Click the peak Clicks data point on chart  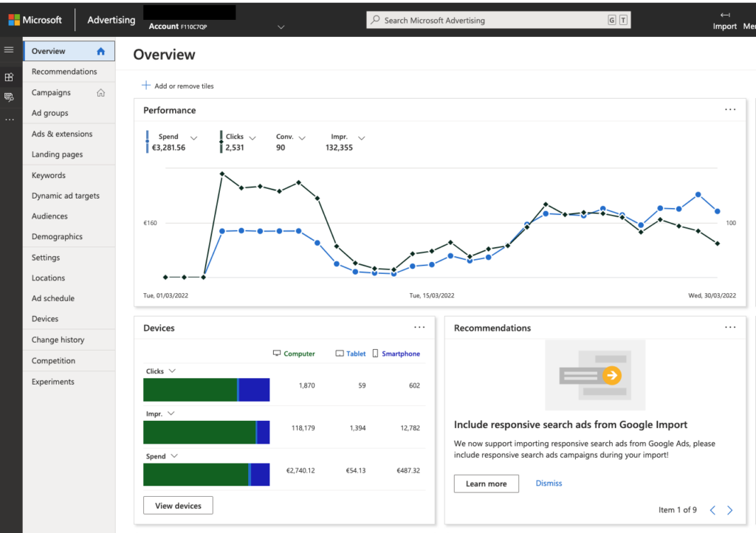point(221,173)
